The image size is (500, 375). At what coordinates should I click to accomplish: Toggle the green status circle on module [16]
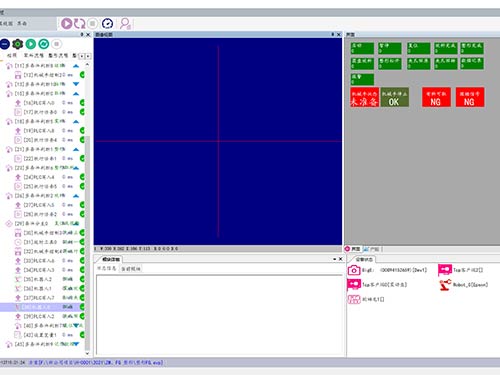82,103
